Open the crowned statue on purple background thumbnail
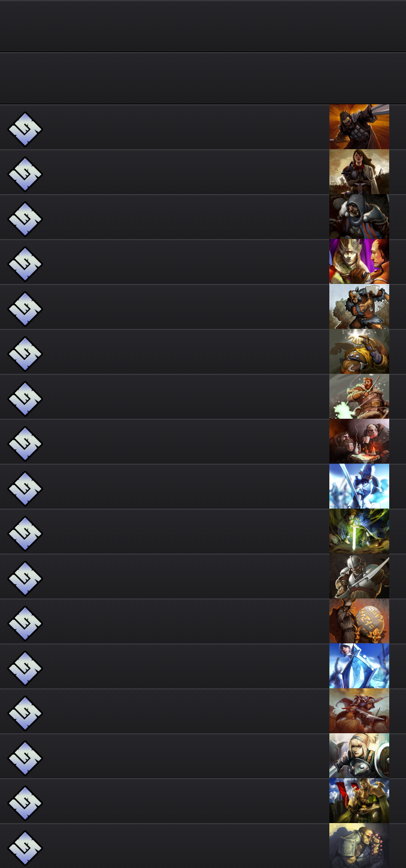Image resolution: width=406 pixels, height=868 pixels. pos(359,262)
